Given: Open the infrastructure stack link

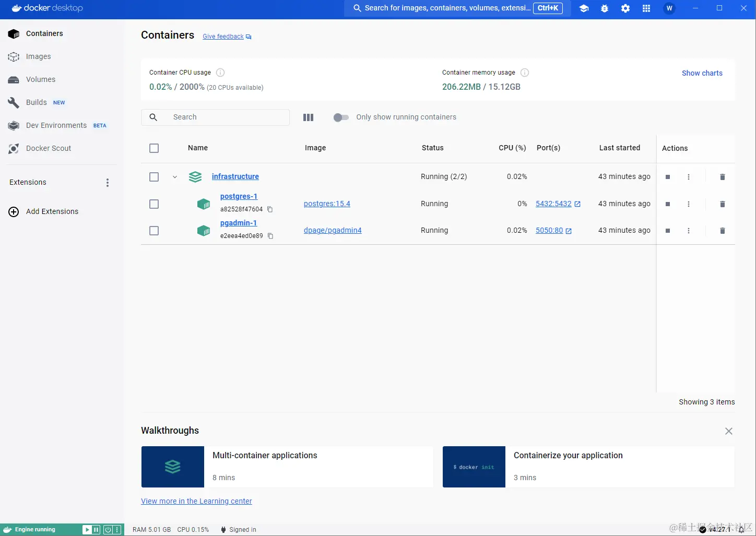Looking at the screenshot, I should point(235,177).
